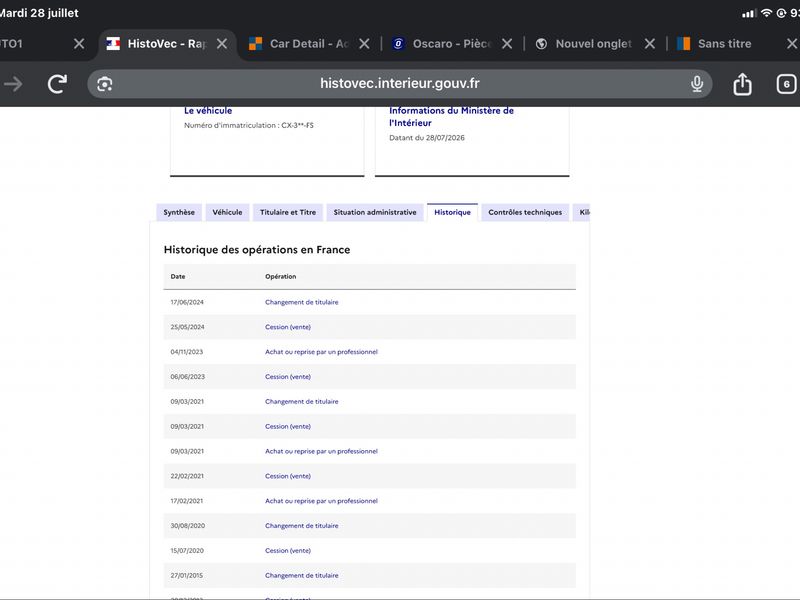Go forward with the arrow button
The image size is (800, 600).
point(13,84)
